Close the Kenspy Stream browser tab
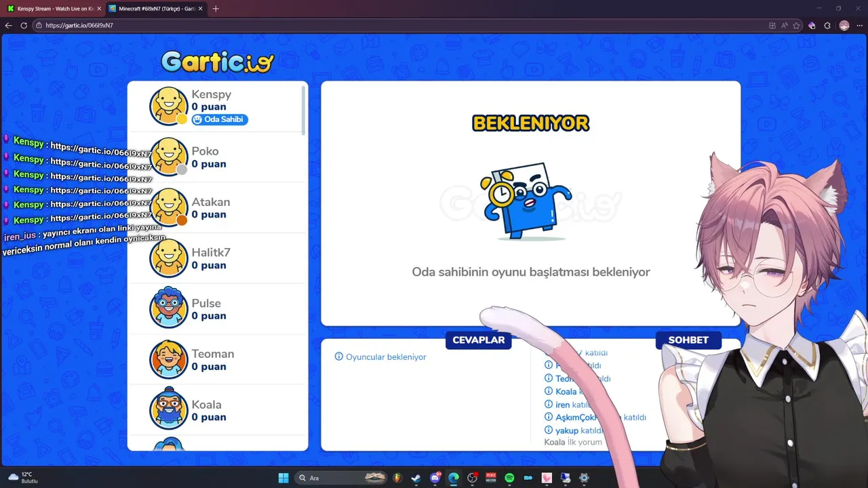 99,8
